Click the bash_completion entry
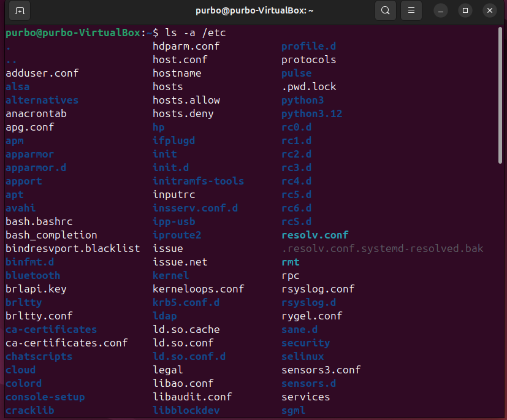Image resolution: width=507 pixels, height=420 pixels. (x=51, y=235)
